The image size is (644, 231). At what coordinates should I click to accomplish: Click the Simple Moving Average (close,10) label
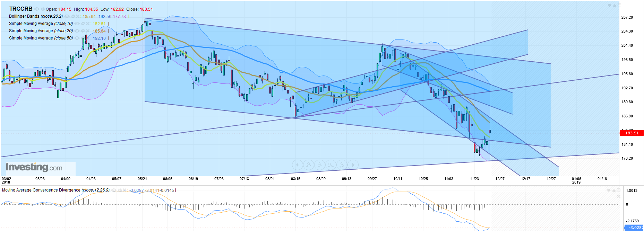click(x=41, y=24)
